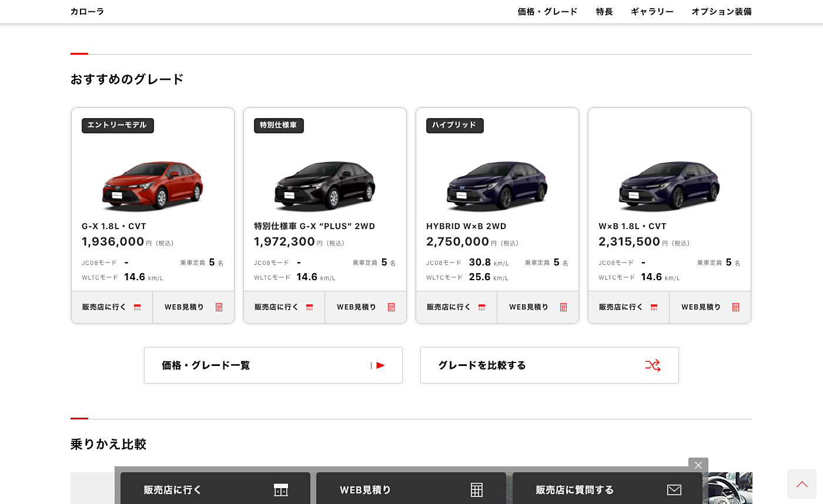Click 販売店に行く on G-X PLUS card
The width and height of the screenshot is (823, 504).
[x=285, y=307]
